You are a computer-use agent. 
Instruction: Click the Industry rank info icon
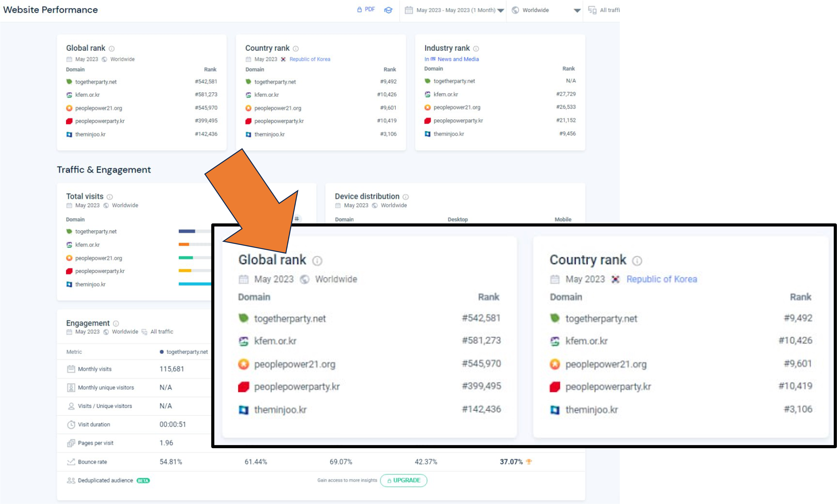[476, 49]
